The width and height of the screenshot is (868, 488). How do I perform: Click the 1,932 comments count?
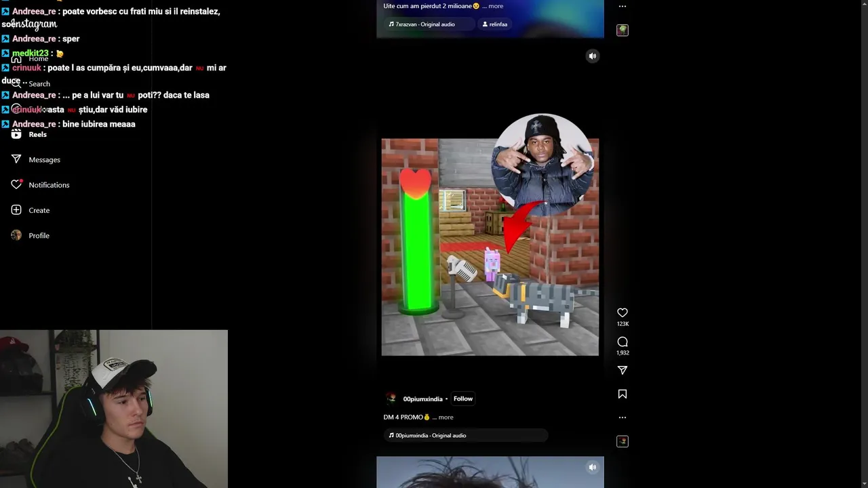(623, 353)
